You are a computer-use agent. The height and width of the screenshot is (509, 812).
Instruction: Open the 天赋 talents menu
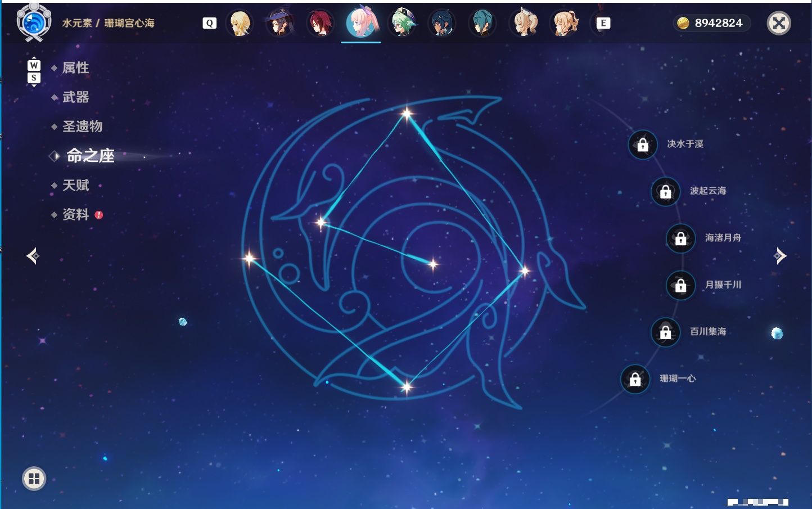pos(75,185)
